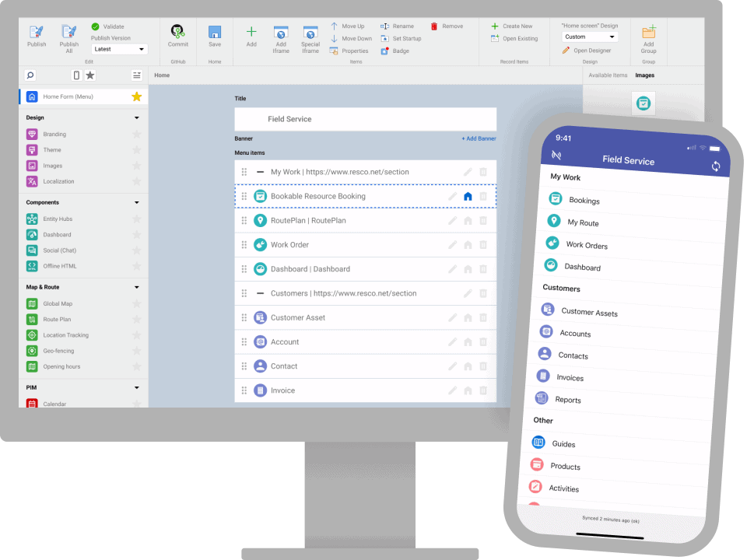Click the drag handle on the Invoice row
This screenshot has width=747, height=560.
(x=244, y=390)
